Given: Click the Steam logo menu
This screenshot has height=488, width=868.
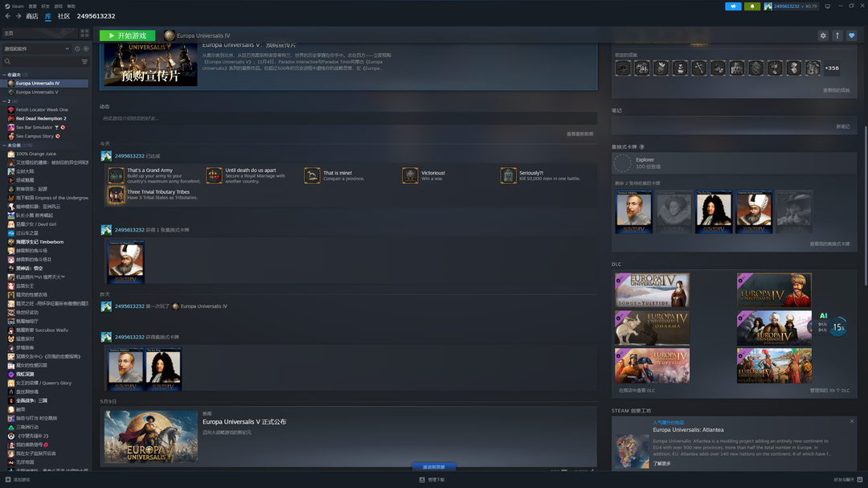Looking at the screenshot, I should [x=14, y=6].
